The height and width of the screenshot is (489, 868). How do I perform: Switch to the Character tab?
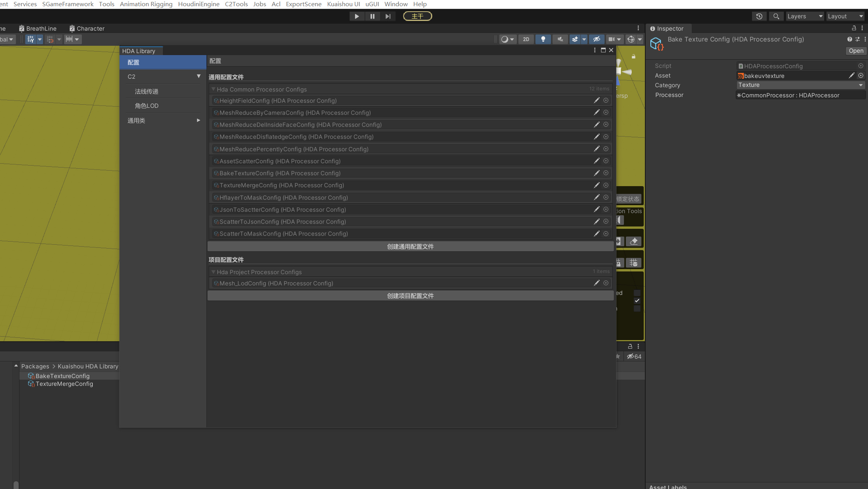pos(90,28)
